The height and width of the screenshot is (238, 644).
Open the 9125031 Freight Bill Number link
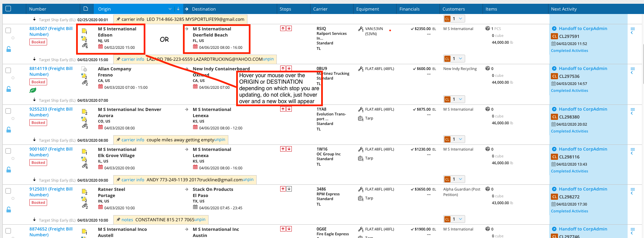pyautogui.click(x=51, y=192)
